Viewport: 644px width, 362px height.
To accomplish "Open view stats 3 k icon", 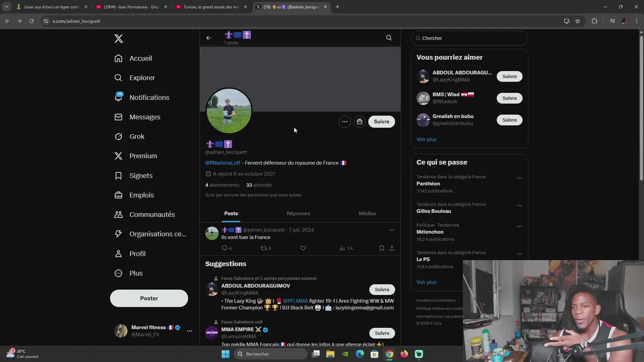I will pos(346,248).
